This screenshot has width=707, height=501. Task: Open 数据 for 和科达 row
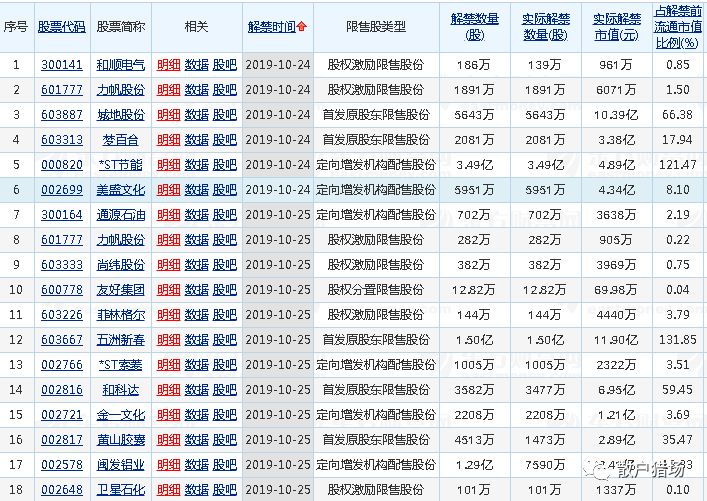tap(197, 390)
